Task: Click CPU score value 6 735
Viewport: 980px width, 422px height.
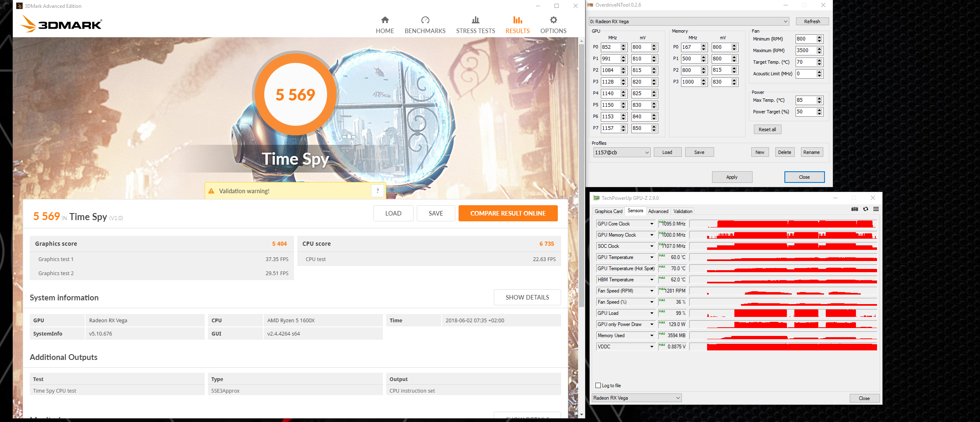Action: click(547, 244)
